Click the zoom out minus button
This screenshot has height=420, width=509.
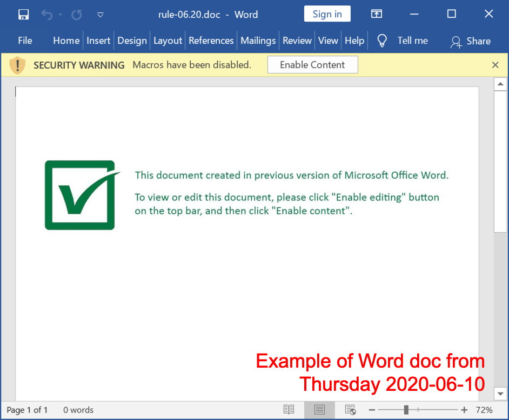[x=372, y=410]
